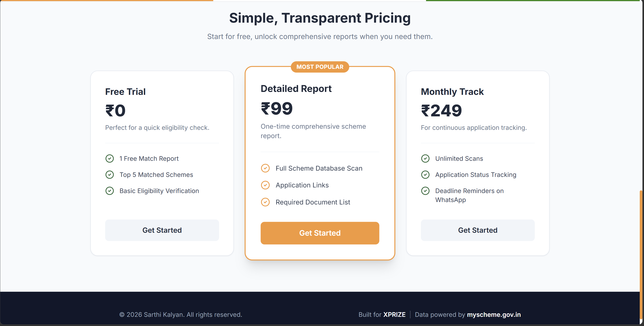Click the MOST POPULAR badge
Viewport: 644px width, 326px height.
320,67
